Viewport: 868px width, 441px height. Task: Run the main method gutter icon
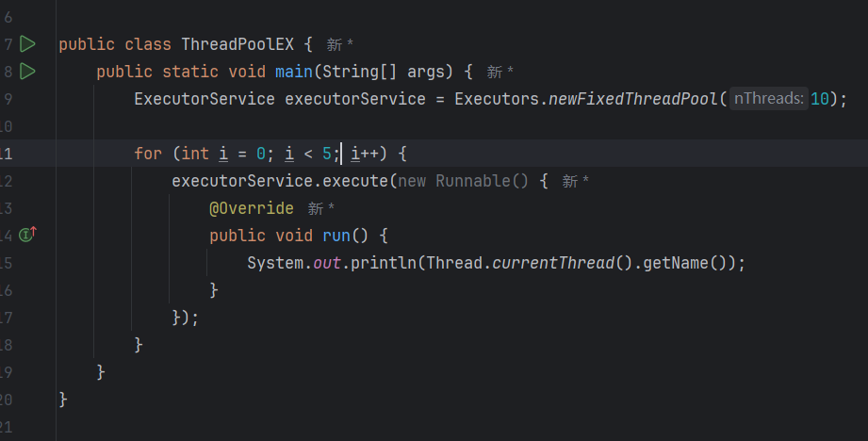point(27,71)
